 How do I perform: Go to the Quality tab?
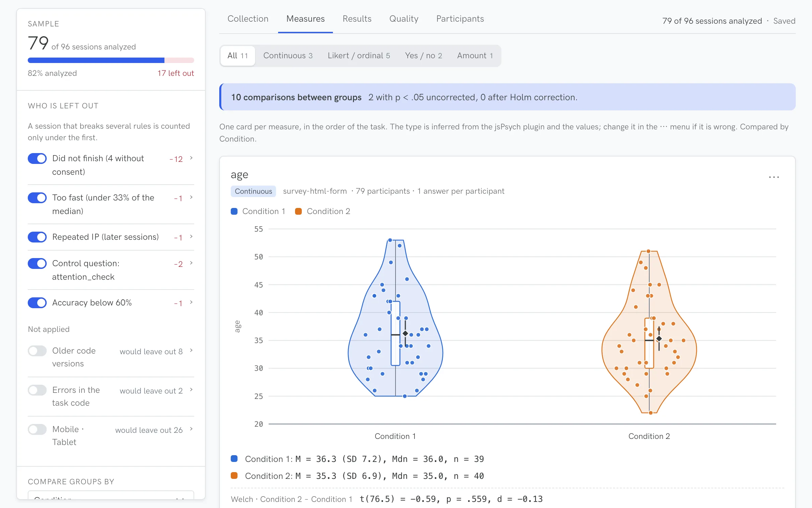(x=404, y=19)
